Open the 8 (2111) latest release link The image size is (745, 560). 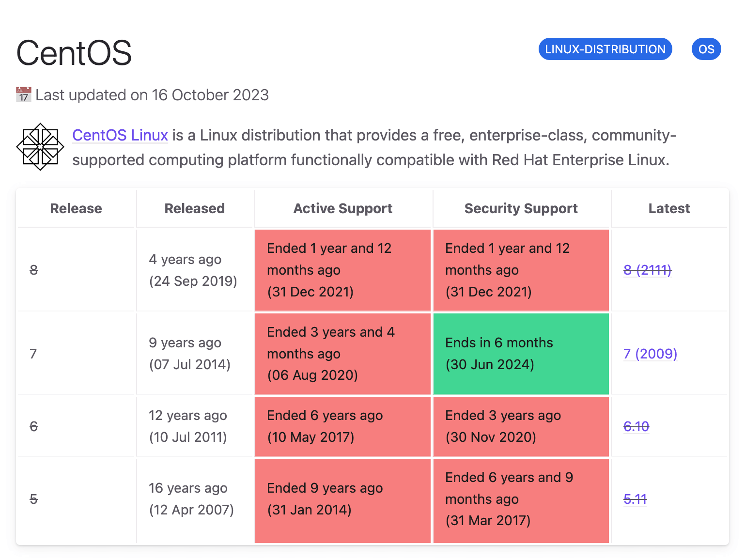[647, 270]
